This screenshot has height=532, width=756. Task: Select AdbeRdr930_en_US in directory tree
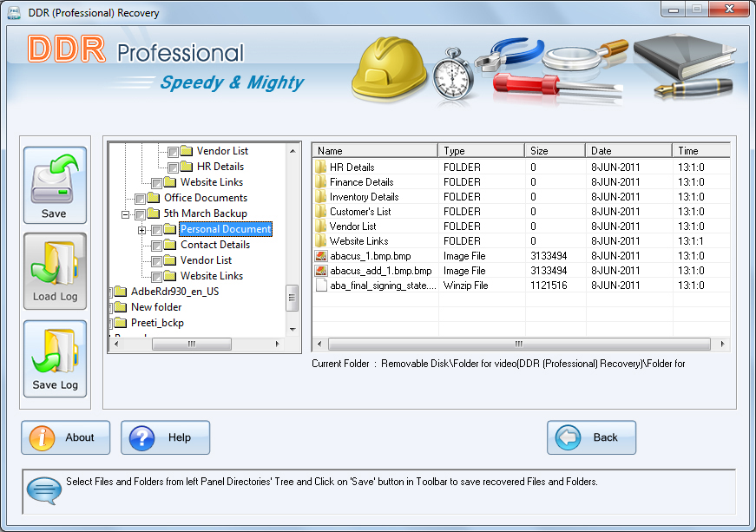[x=175, y=292]
